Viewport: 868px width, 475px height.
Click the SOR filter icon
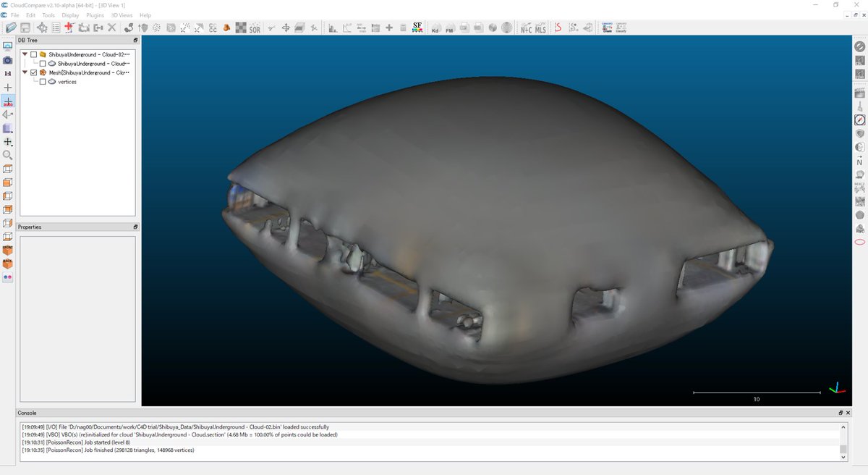(255, 28)
